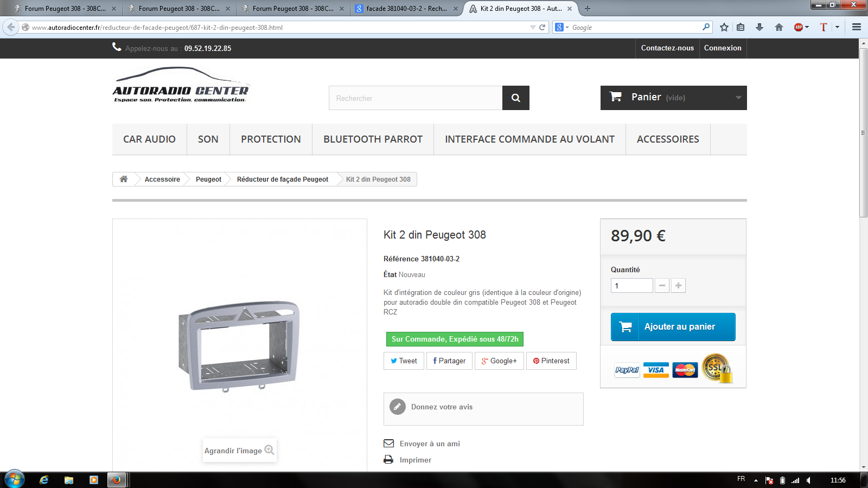Click the home breadcrumb icon

pos(124,179)
